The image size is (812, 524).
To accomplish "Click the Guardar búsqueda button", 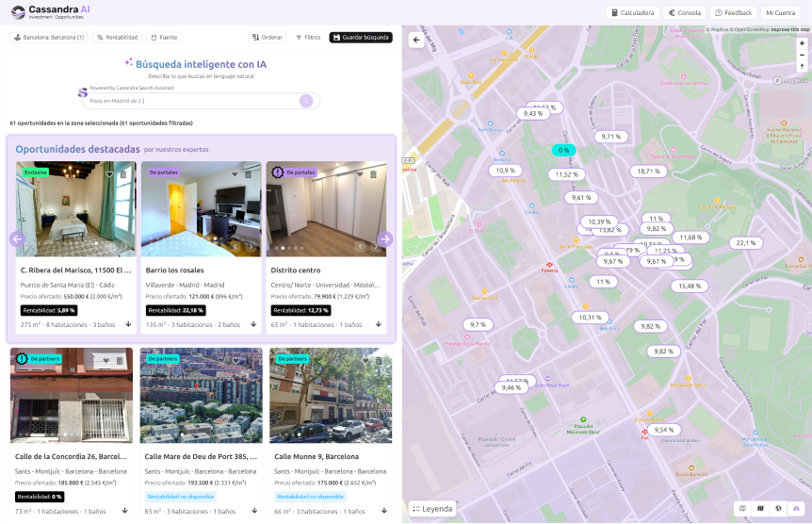I will 360,38.
